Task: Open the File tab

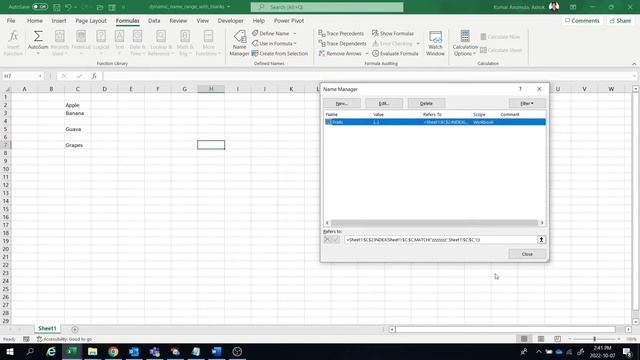Action: pos(11,20)
